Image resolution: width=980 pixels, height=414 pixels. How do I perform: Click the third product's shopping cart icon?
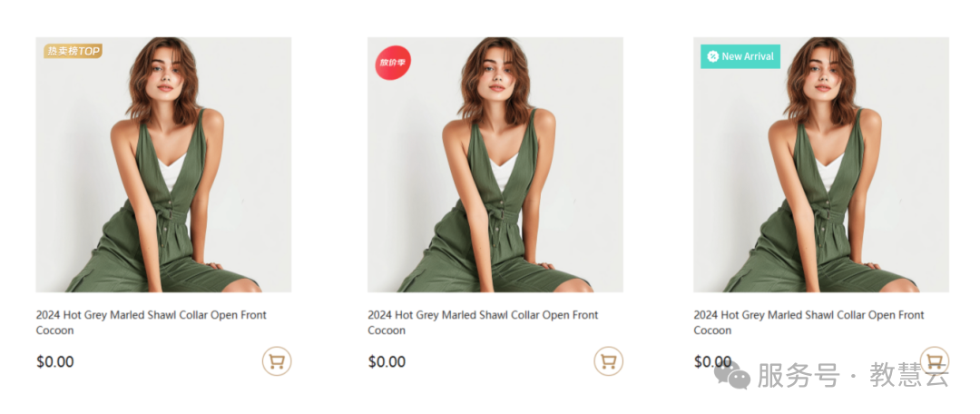click(x=934, y=360)
